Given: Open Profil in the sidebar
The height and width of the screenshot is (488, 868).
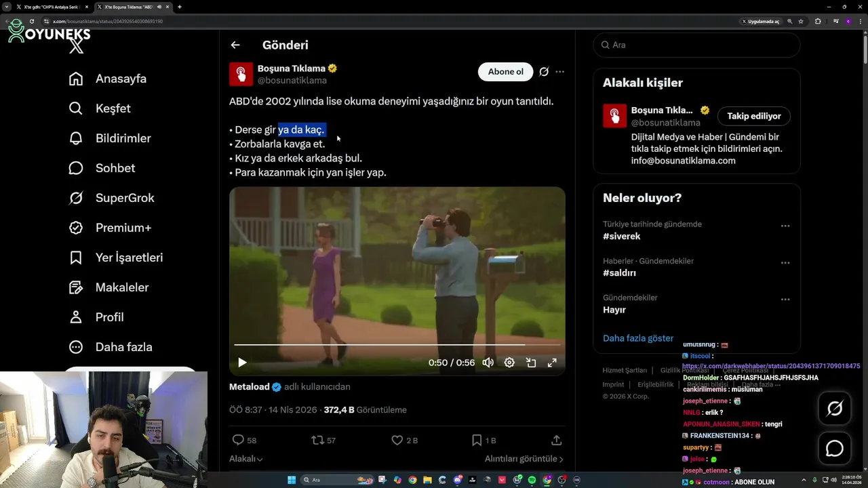Looking at the screenshot, I should pyautogui.click(x=96, y=317).
